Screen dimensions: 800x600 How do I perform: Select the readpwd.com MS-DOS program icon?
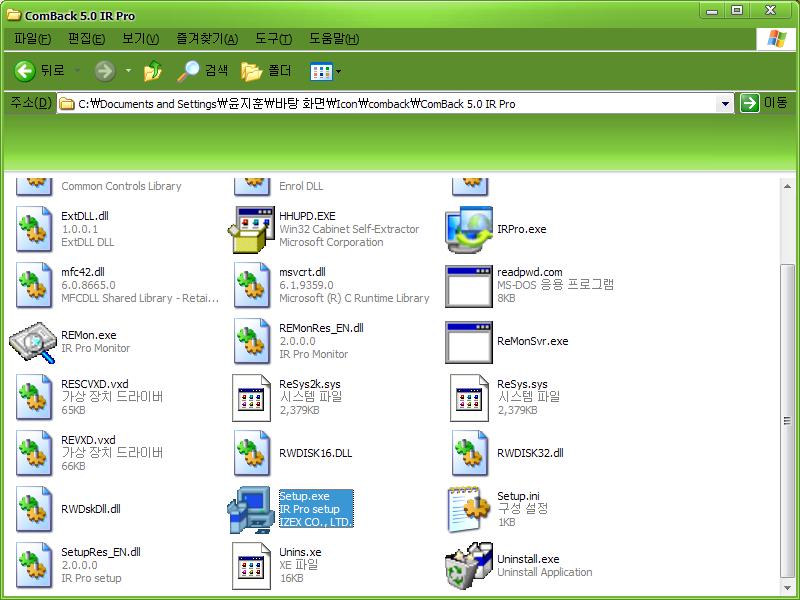point(469,286)
